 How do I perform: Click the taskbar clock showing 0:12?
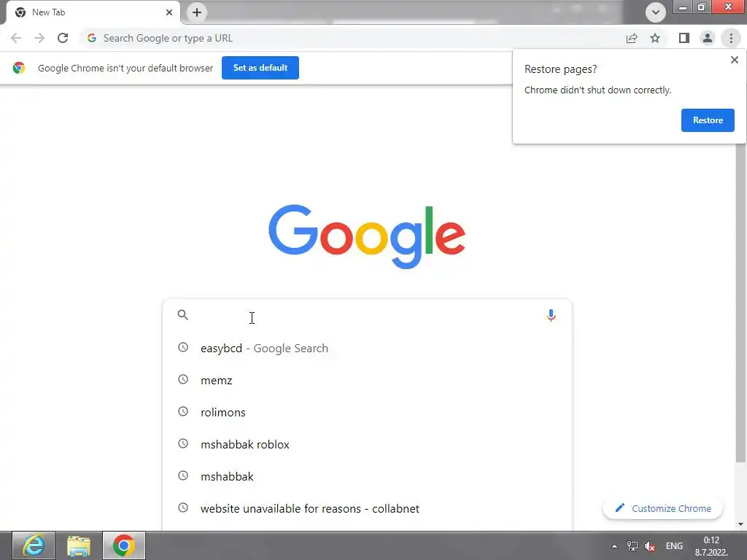[x=711, y=546]
